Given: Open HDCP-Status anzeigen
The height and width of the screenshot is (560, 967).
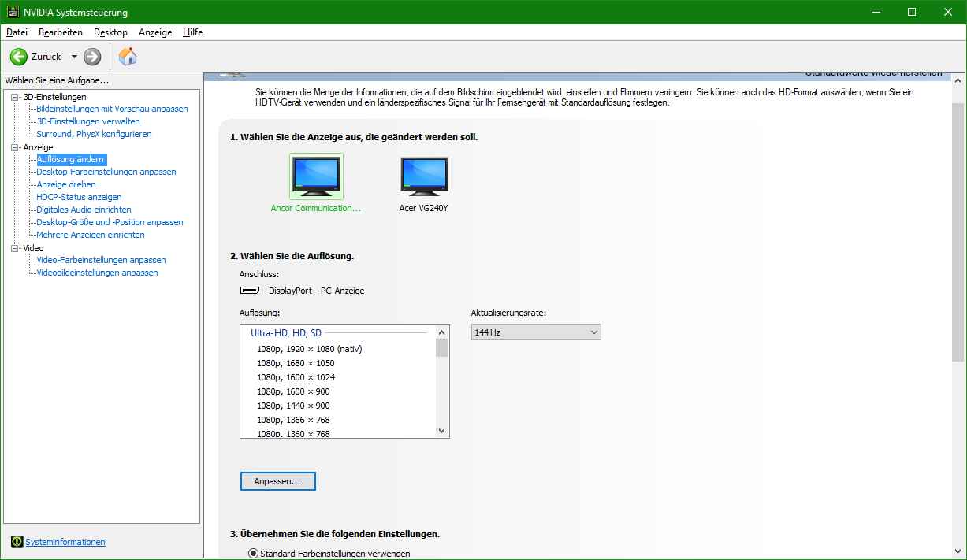Looking at the screenshot, I should (x=79, y=197).
